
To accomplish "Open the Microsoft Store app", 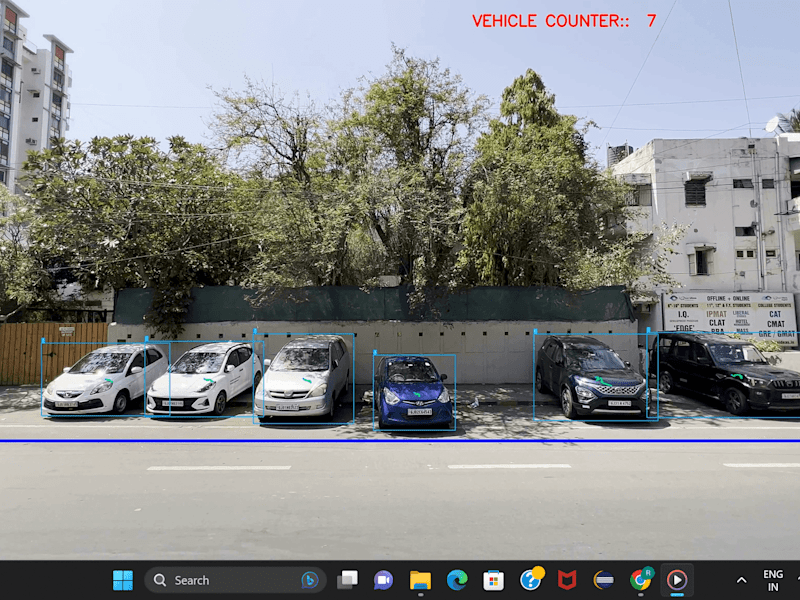I will (x=493, y=580).
